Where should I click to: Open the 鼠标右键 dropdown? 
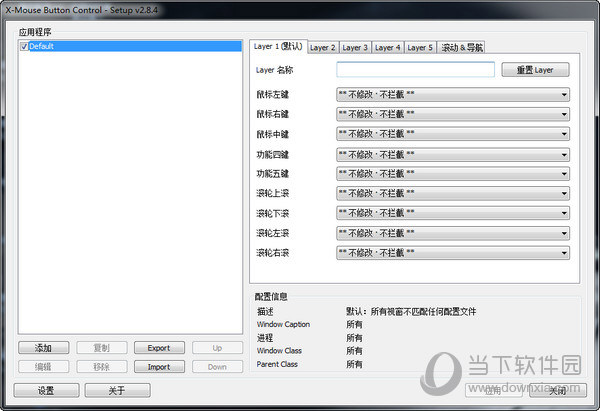[453, 114]
